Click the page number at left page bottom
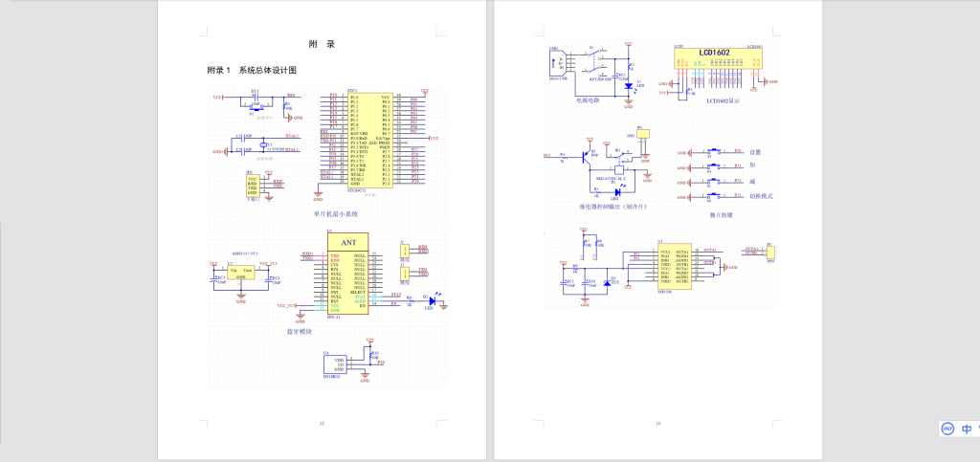This screenshot has height=462, width=980. pos(322,424)
